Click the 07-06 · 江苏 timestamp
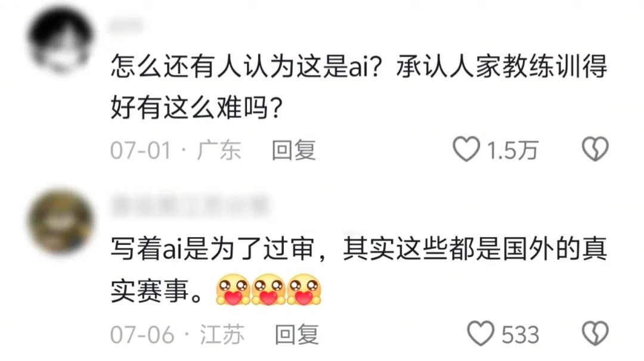The height and width of the screenshot is (361, 644). [x=177, y=335]
